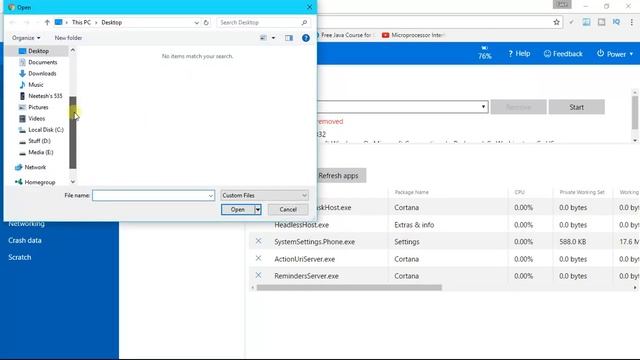Select Local Disk (C:) drive
Screen dimensions: 640x360
pos(46,129)
